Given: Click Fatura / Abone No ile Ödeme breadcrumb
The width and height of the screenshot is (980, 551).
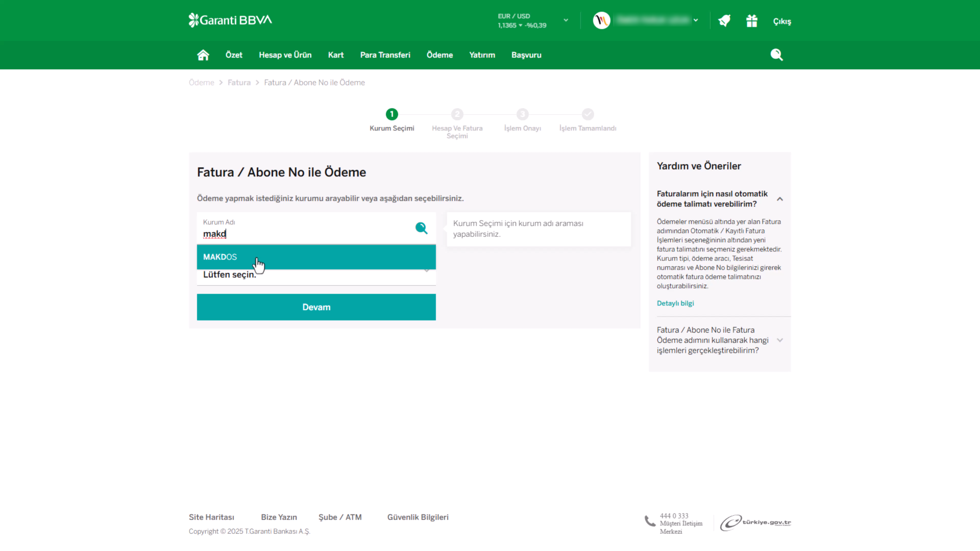Looking at the screenshot, I should pos(314,83).
